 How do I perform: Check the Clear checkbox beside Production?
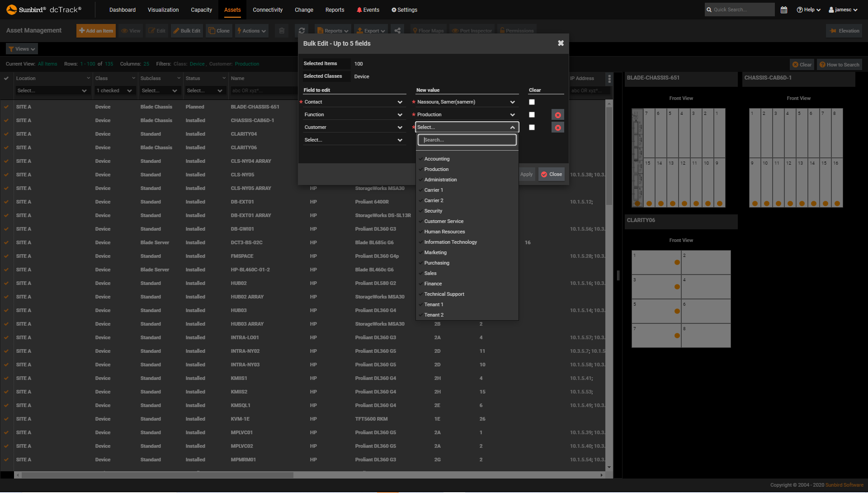pos(532,114)
